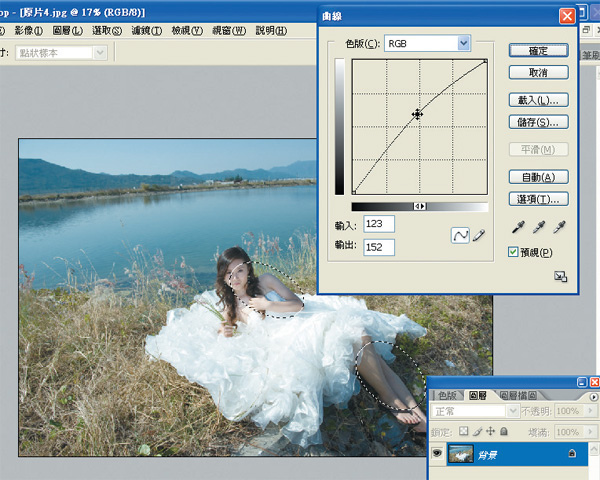The image size is (600, 480).
Task: Open the Layers panel flyout menu arrow
Action: pos(593,397)
